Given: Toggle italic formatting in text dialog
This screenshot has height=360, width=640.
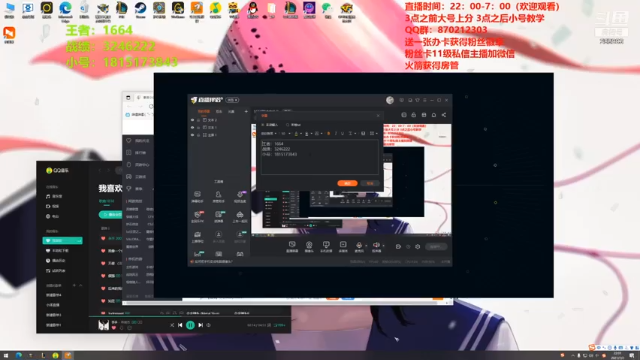Looking at the screenshot, I should tap(336, 133).
